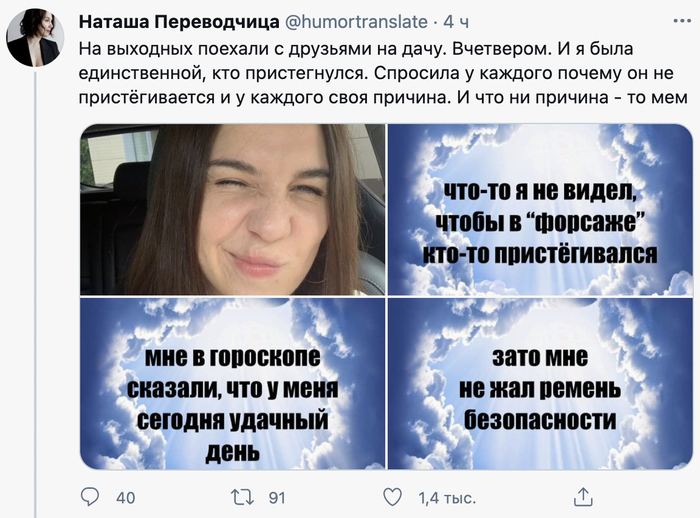Click the tweet line starting with единственной
Screen dimensions: 700x518
pos(376,73)
